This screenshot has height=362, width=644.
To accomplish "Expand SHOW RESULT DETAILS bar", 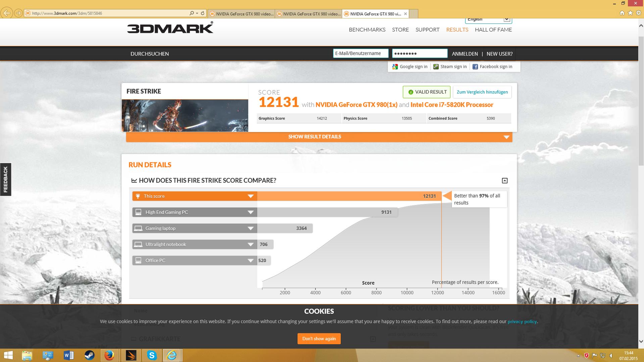I will 319,137.
